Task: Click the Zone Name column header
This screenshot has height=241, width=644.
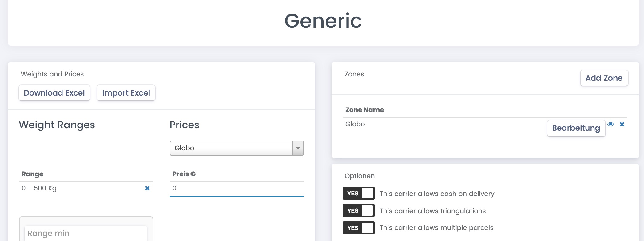Action: (364, 110)
